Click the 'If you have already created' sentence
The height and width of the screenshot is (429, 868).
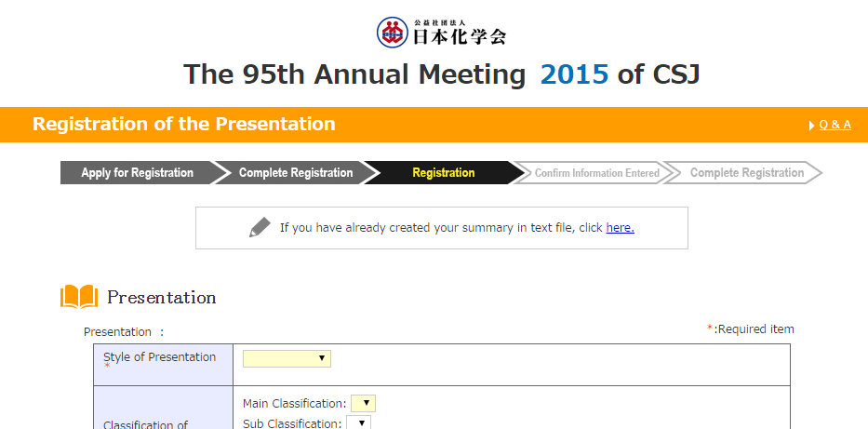457,227
